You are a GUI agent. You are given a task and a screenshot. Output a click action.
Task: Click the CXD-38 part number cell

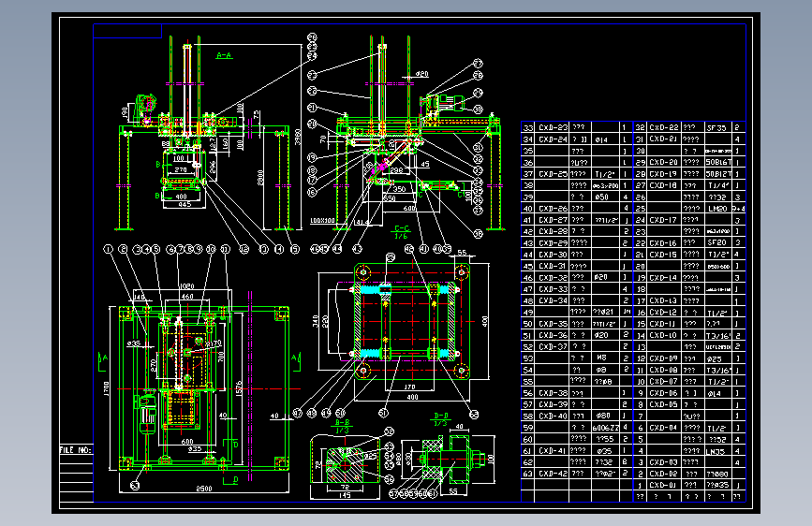[554, 393]
